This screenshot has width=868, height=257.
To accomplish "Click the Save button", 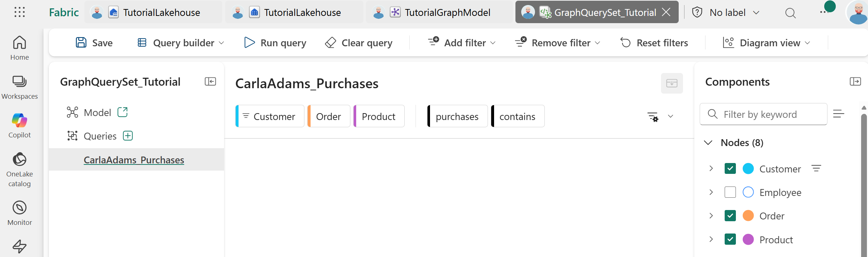I will click(x=94, y=43).
